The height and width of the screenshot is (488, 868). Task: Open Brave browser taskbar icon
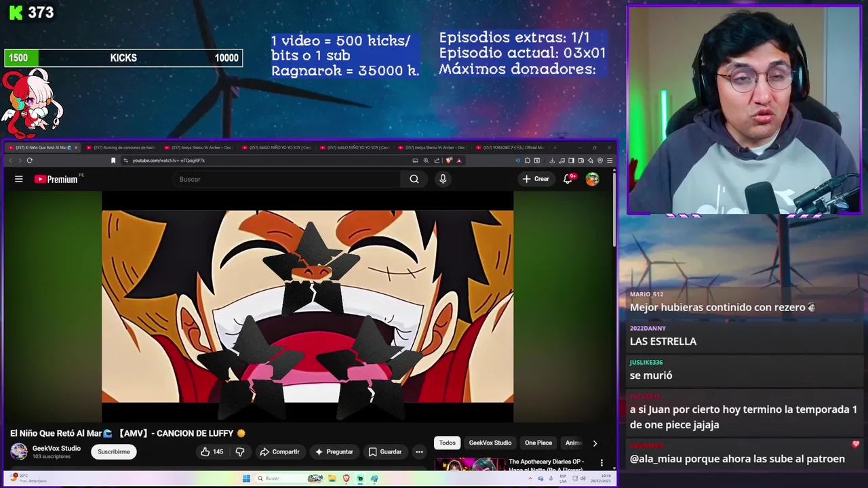click(x=346, y=479)
